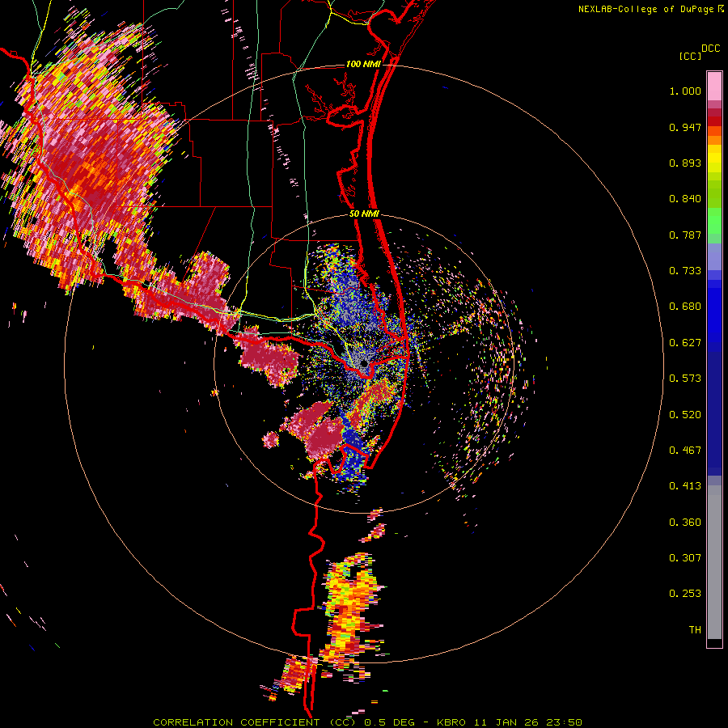Select the 1.000 scale value
Screen dimensions: 728x728
pos(685,91)
